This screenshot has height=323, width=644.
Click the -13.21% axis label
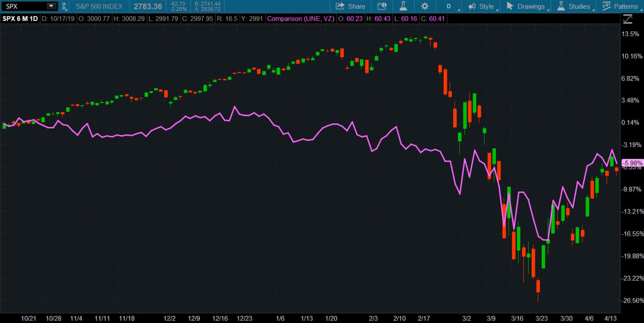pos(632,212)
